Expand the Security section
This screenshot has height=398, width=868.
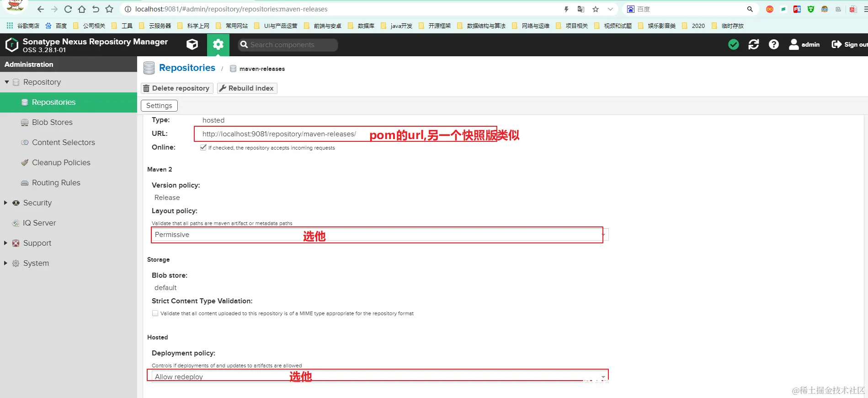tap(5, 203)
